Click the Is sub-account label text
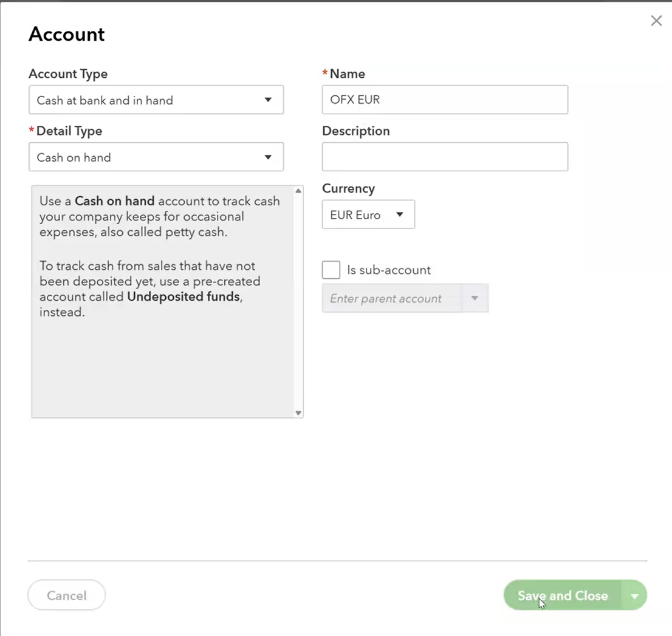The width and height of the screenshot is (672, 636). coord(389,270)
